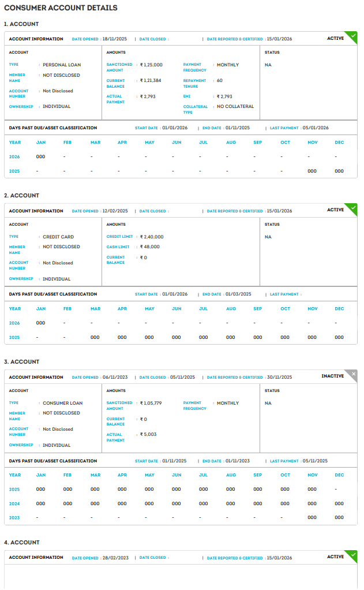Click 'ACTIVE' status label of Account 1
Image resolution: width=364 pixels, height=590 pixels.
[335, 38]
